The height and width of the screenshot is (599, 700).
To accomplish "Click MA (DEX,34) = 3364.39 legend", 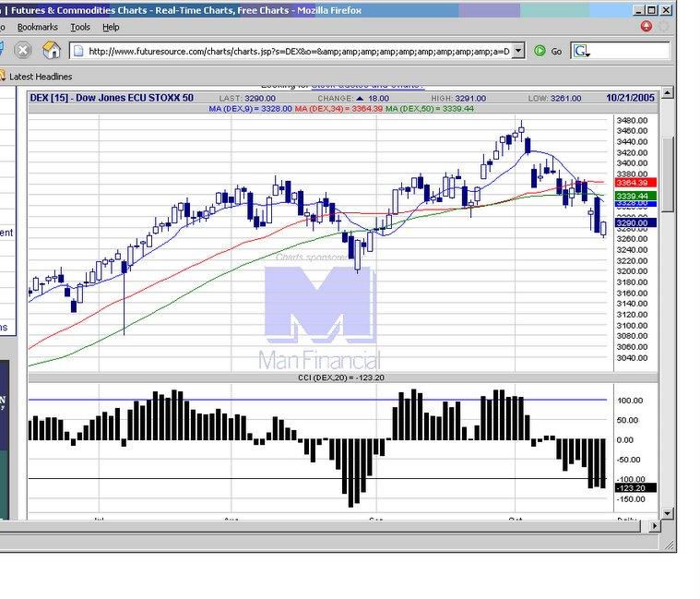I will pos(338,109).
